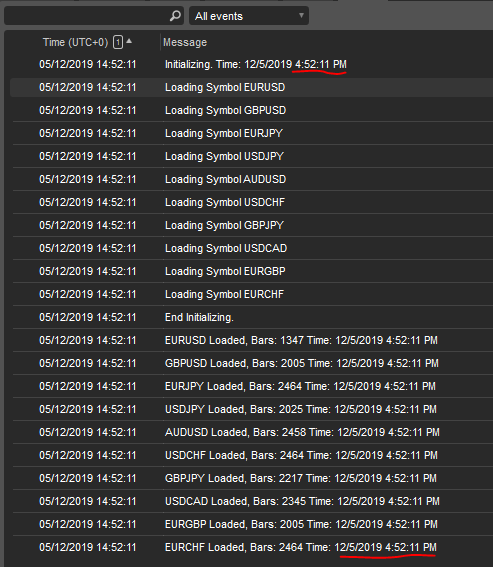Image resolution: width=493 pixels, height=567 pixels.
Task: Select the Loading Symbol USDCHF row
Action: 252,202
